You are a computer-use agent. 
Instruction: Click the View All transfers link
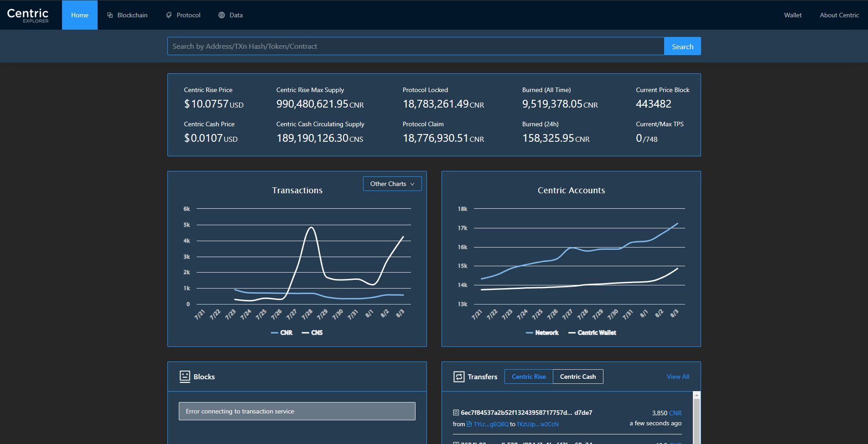pos(678,377)
